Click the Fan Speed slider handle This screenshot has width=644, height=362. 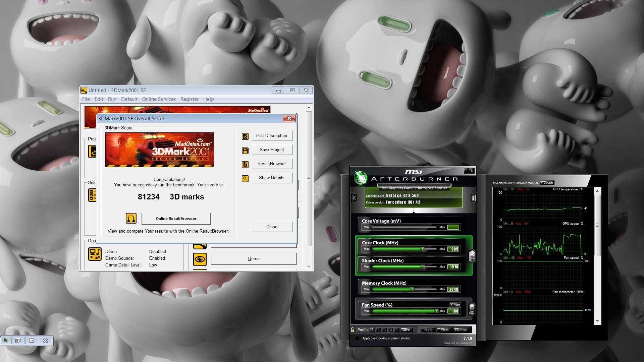436,311
